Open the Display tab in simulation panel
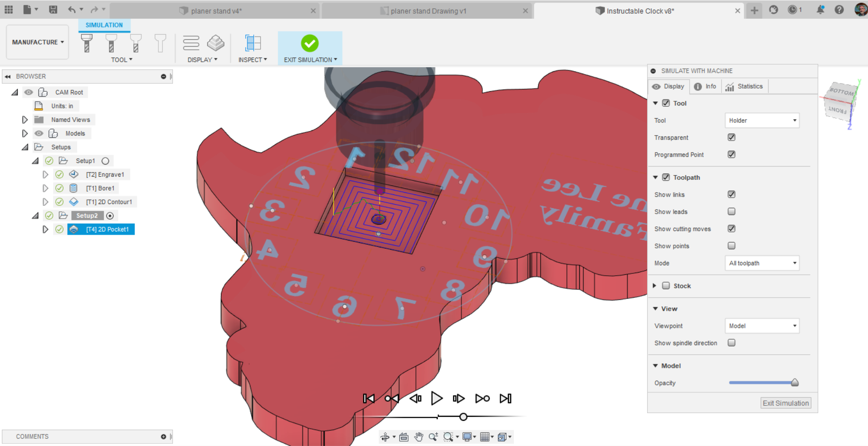Image resolution: width=868 pixels, height=446 pixels. pyautogui.click(x=669, y=86)
